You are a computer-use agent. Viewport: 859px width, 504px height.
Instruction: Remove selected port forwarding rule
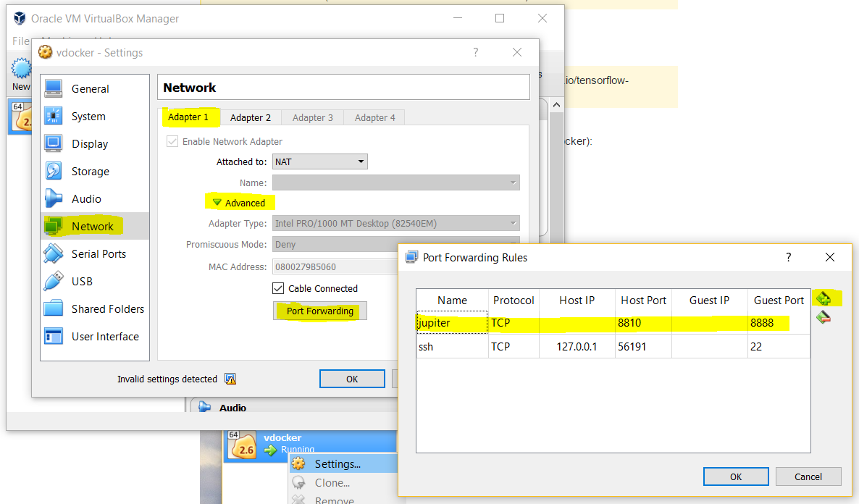click(x=824, y=317)
